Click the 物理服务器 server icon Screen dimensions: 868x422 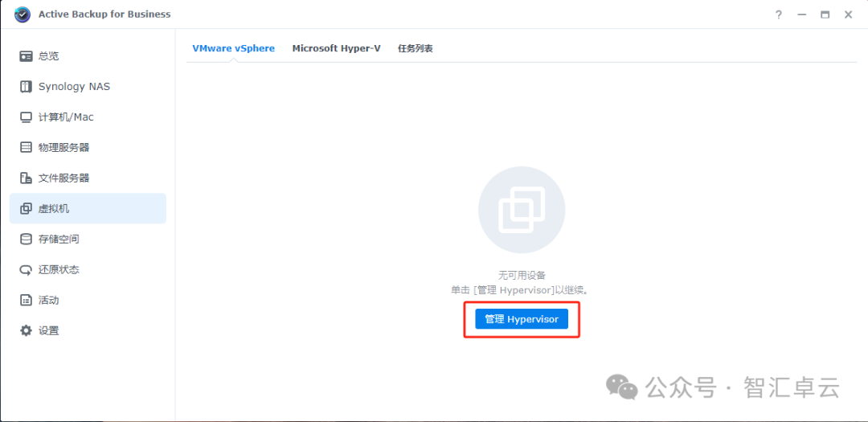26,148
